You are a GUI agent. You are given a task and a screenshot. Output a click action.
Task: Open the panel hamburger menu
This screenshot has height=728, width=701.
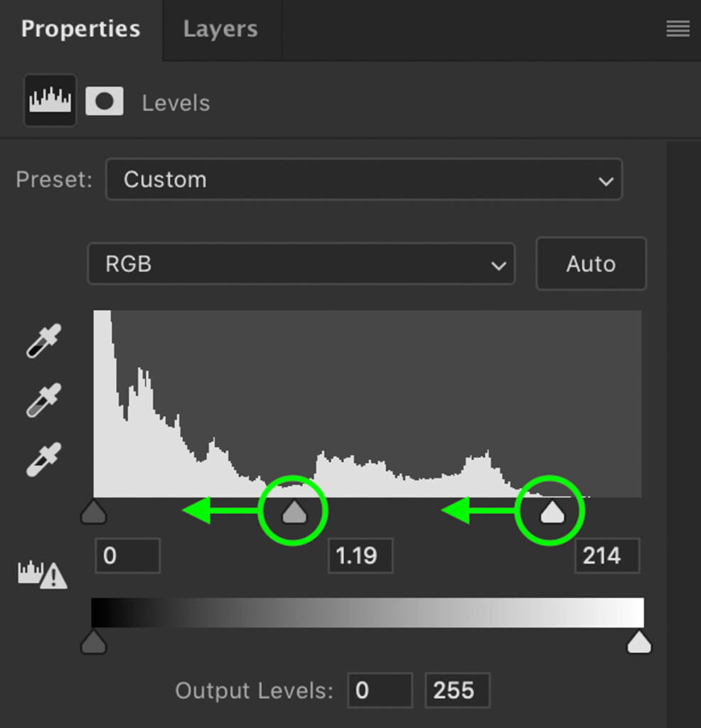(x=678, y=28)
